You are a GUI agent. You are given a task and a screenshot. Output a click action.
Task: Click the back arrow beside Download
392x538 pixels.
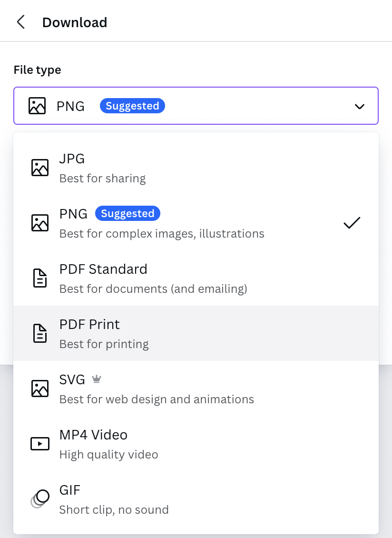[x=20, y=22]
